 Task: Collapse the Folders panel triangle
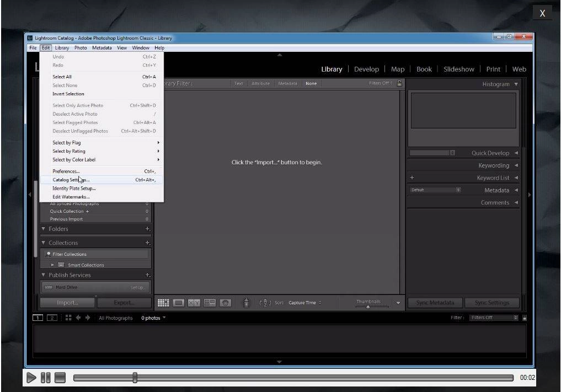[x=43, y=229]
